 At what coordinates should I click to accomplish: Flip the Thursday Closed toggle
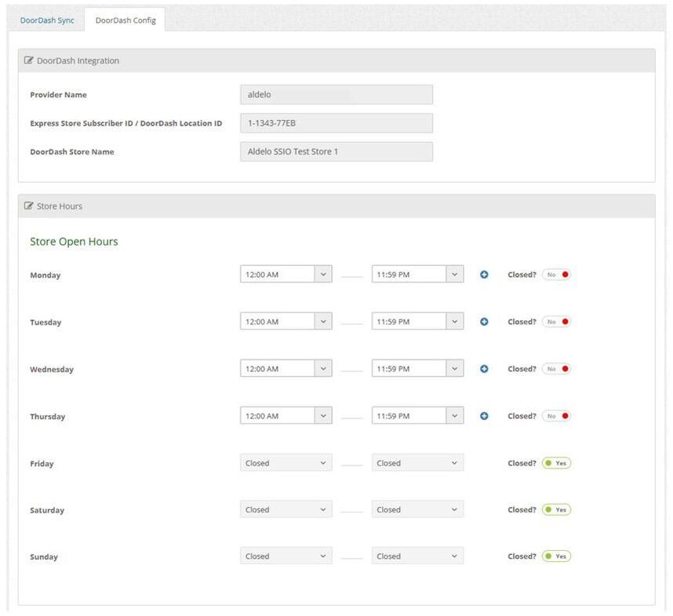click(x=556, y=416)
